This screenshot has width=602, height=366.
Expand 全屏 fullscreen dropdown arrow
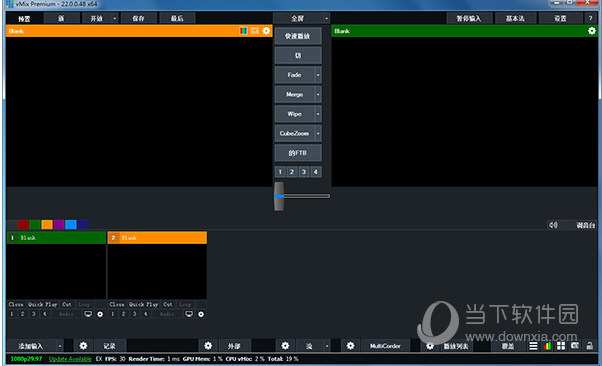pos(326,18)
